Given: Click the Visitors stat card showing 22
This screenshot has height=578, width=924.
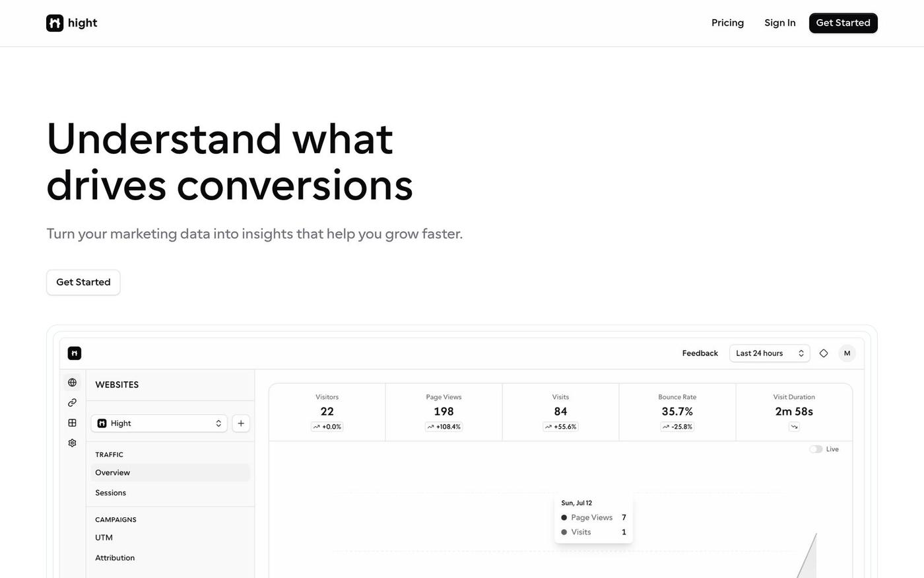Looking at the screenshot, I should (x=327, y=412).
